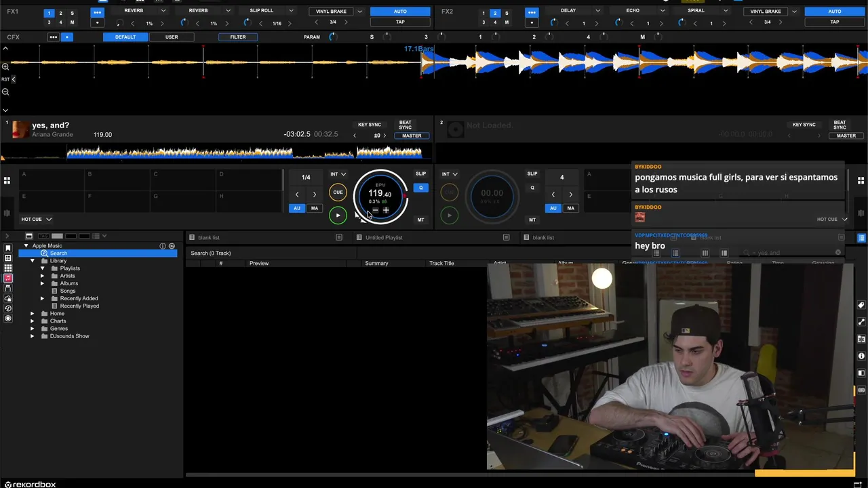Click the sign-out arrow icon beside Apple Music

point(172,245)
